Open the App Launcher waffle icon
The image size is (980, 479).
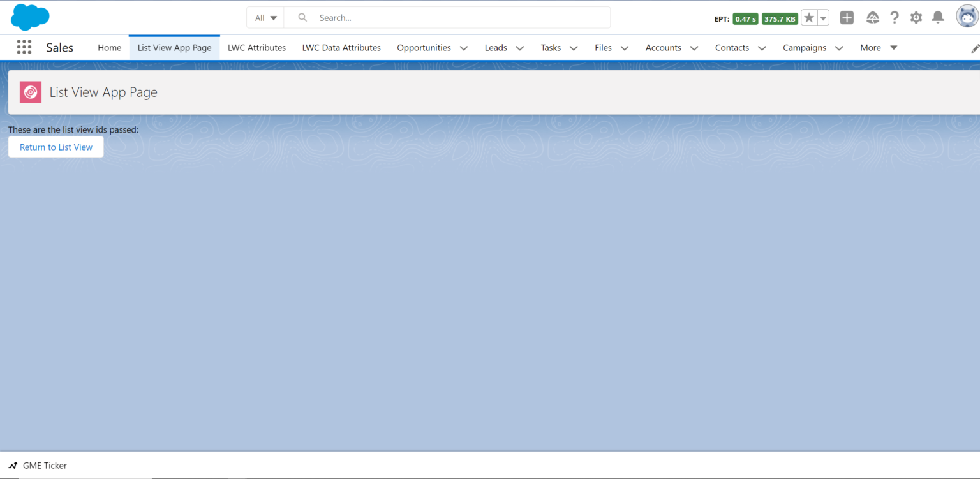coord(24,47)
